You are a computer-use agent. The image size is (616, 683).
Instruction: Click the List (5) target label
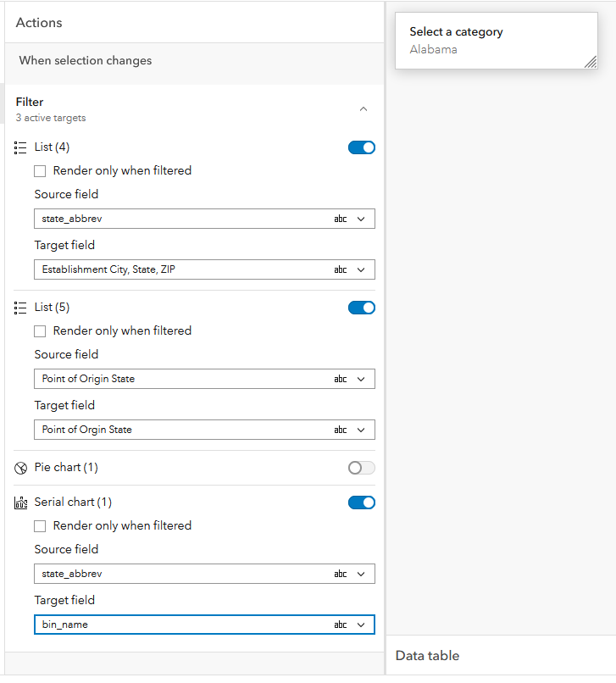52,308
